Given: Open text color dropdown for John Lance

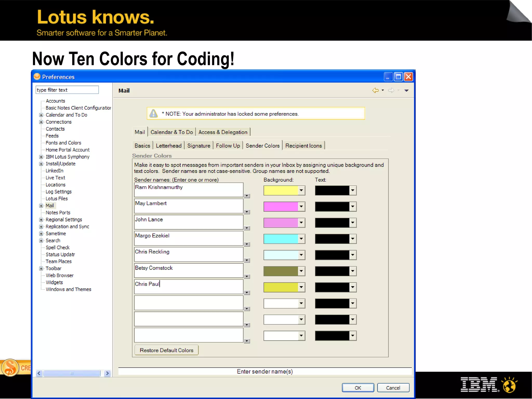Looking at the screenshot, I should point(353,223).
